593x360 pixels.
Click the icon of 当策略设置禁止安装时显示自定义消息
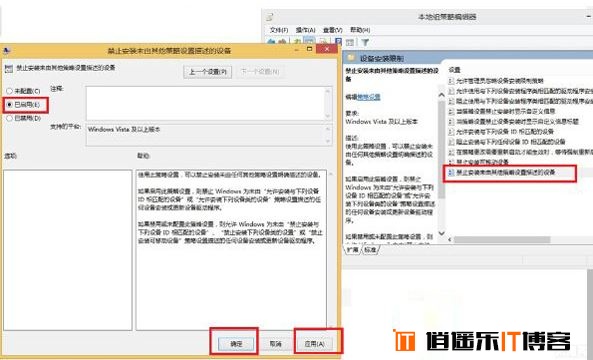click(451, 111)
